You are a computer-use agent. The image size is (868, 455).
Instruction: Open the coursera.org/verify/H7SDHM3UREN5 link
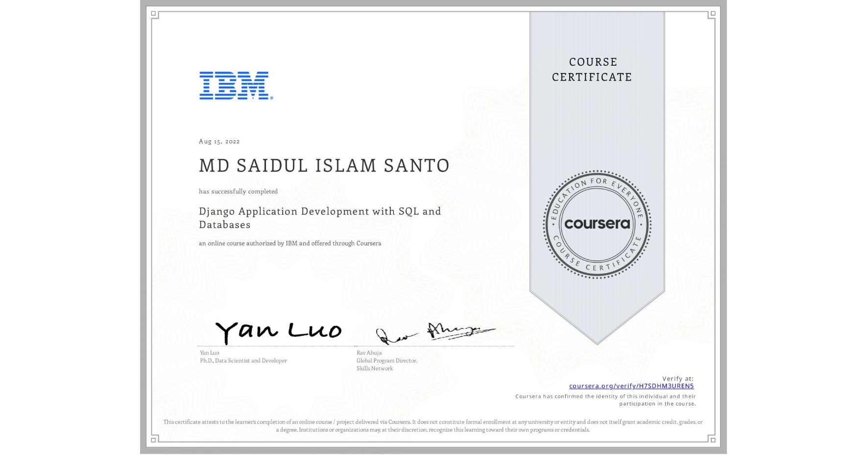[x=632, y=387]
